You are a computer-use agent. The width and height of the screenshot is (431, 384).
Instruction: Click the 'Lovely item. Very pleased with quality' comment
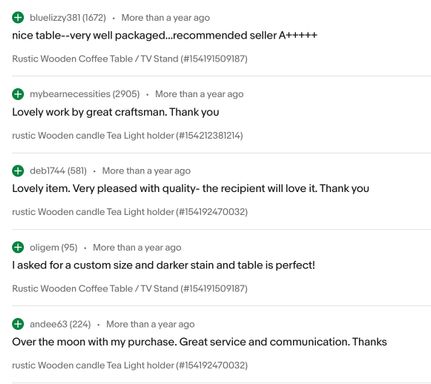point(191,189)
